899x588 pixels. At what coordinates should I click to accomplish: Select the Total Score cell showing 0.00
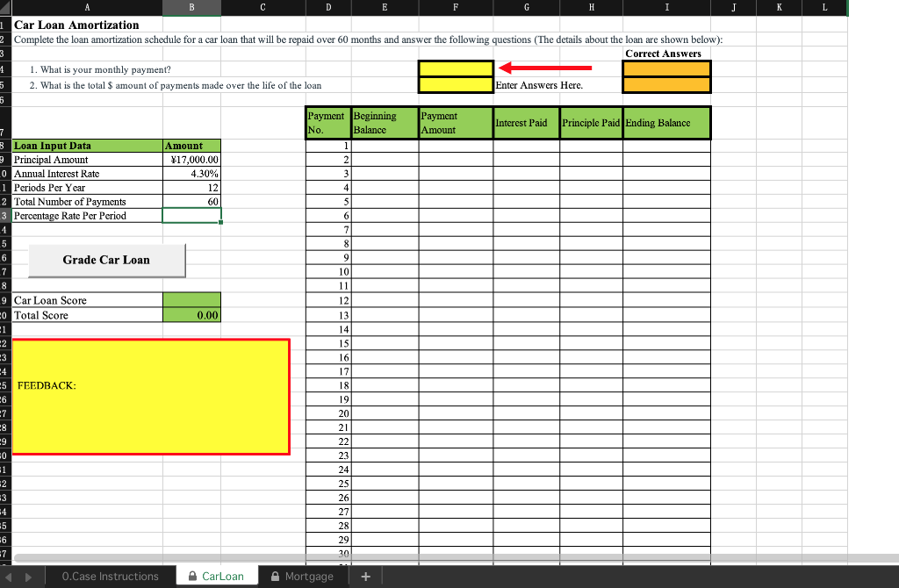pyautogui.click(x=191, y=315)
